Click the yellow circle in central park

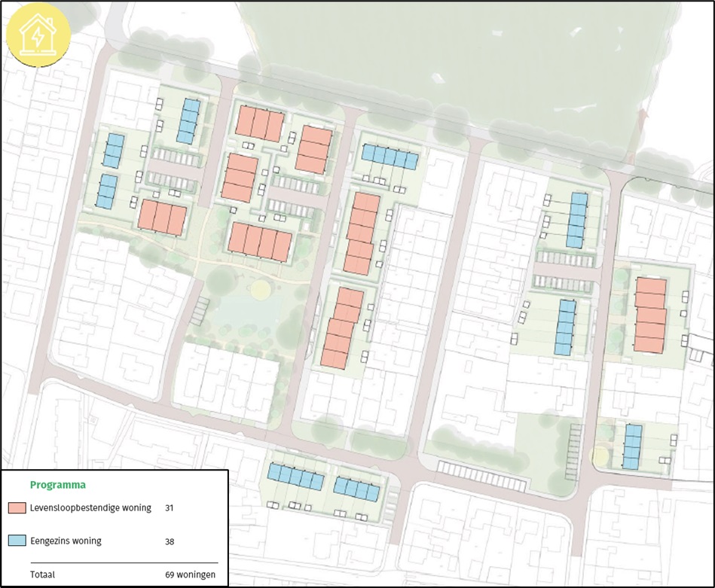tap(261, 289)
